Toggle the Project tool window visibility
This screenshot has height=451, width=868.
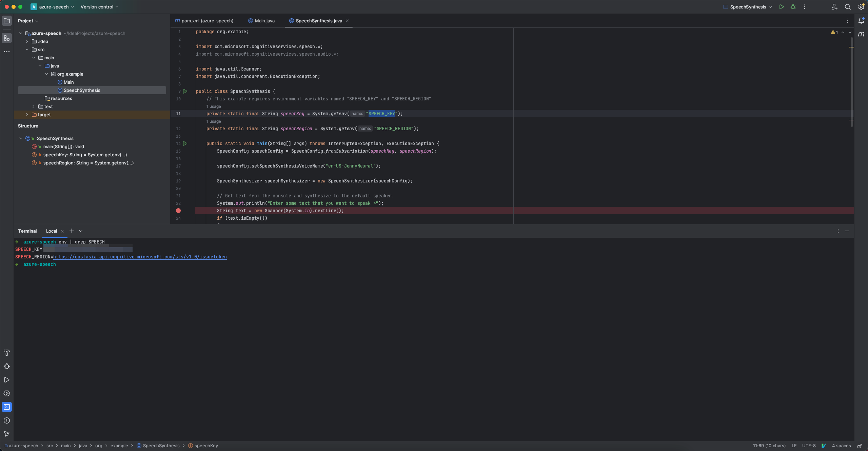tap(7, 20)
